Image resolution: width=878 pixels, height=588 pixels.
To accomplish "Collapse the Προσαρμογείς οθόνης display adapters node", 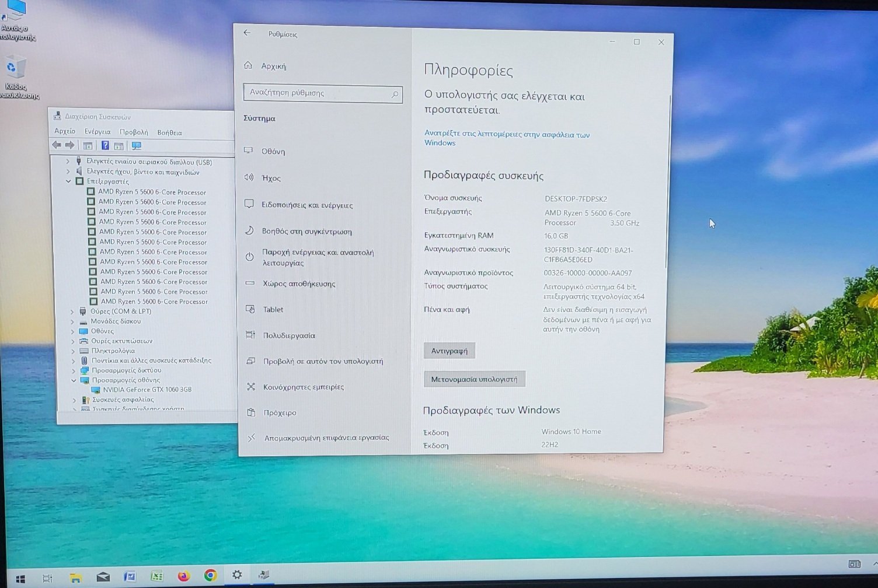I will point(74,380).
